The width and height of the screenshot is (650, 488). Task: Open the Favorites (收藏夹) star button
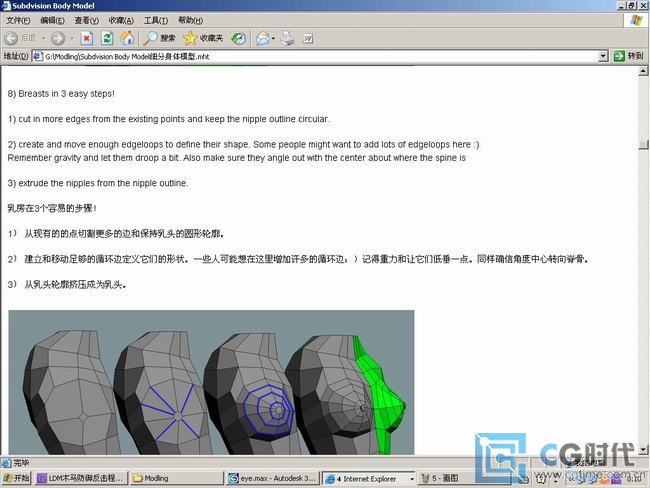pos(203,38)
